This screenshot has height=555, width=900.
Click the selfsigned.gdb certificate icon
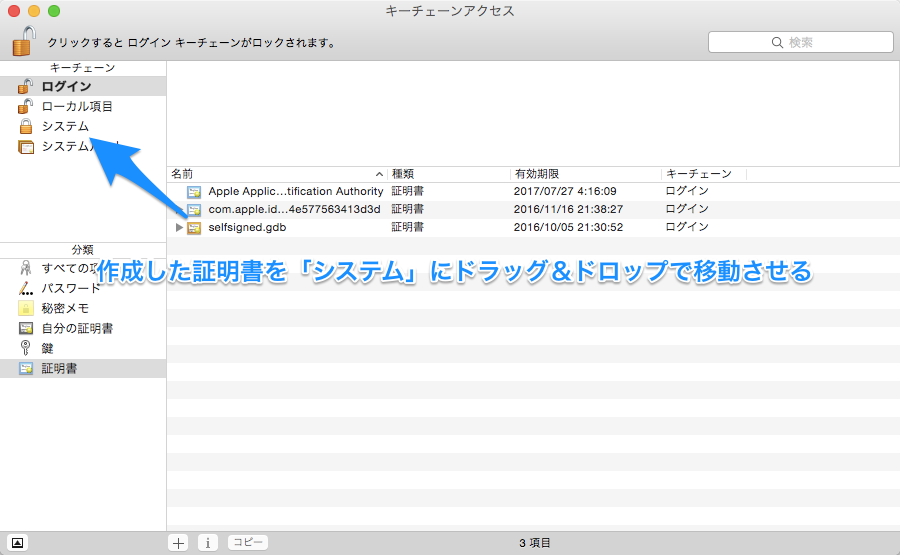pyautogui.click(x=194, y=228)
